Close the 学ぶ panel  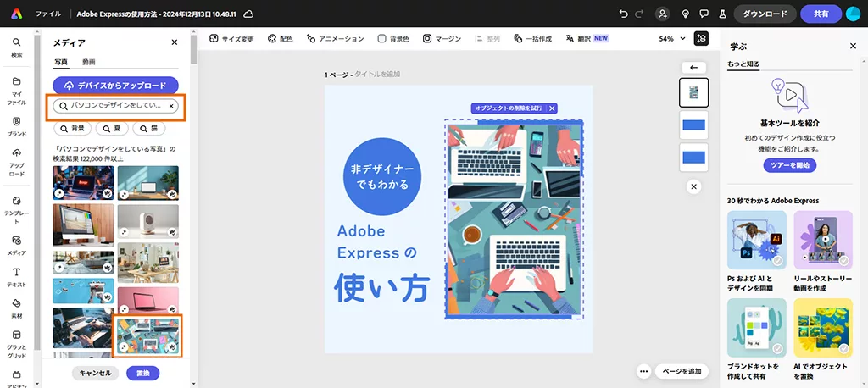pyautogui.click(x=853, y=46)
